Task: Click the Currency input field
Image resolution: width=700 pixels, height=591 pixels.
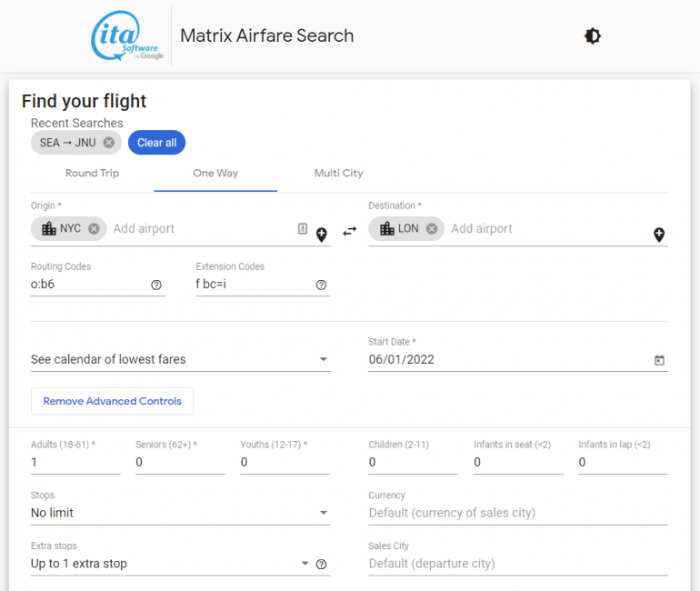Action: point(517,513)
